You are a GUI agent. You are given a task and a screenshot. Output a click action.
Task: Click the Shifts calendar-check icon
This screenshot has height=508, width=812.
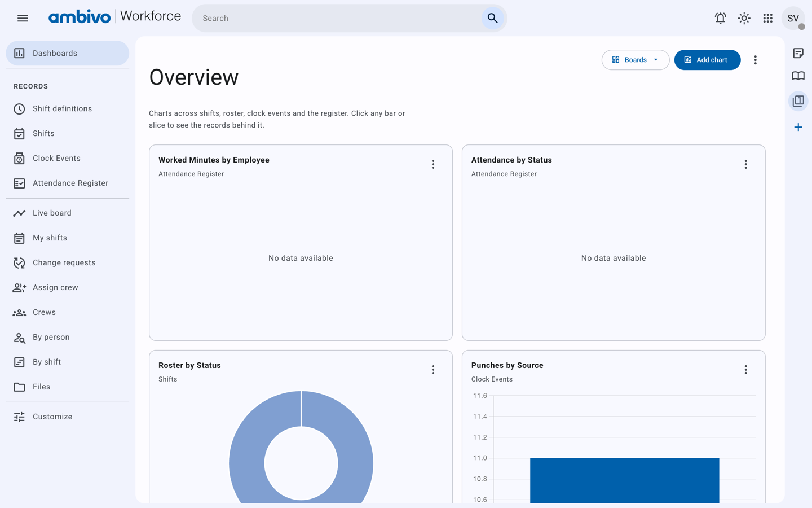pos(19,133)
